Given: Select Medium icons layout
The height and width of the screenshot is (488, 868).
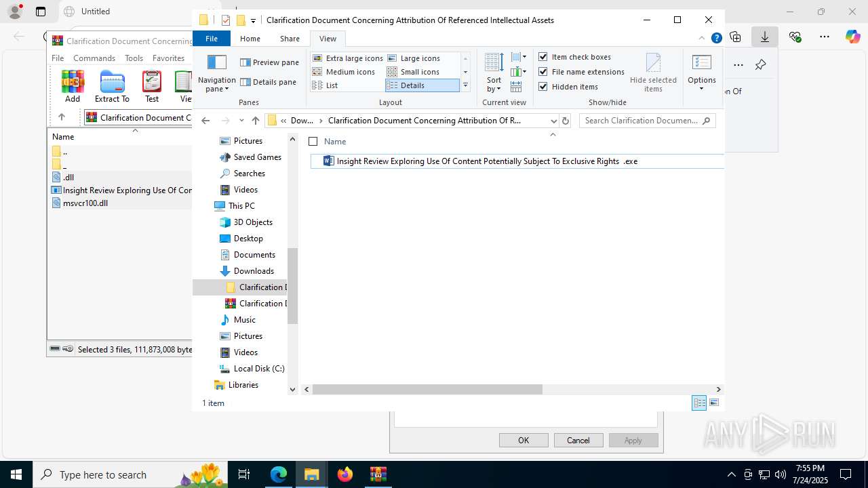Looking at the screenshot, I should (344, 72).
